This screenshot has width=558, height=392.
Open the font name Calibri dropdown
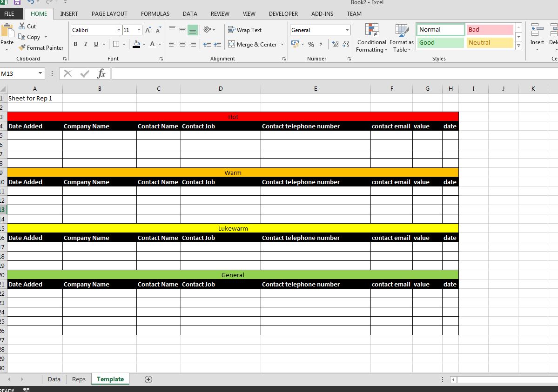[x=119, y=30]
